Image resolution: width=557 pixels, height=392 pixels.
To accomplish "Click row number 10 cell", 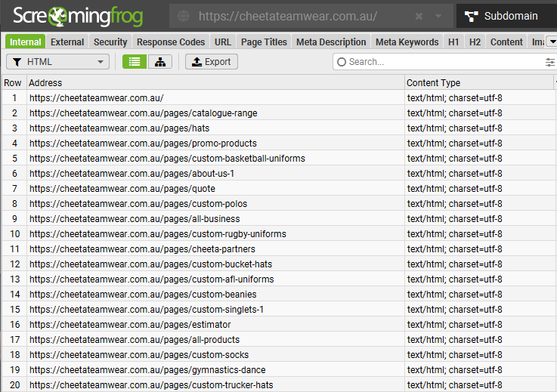I will tap(14, 234).
